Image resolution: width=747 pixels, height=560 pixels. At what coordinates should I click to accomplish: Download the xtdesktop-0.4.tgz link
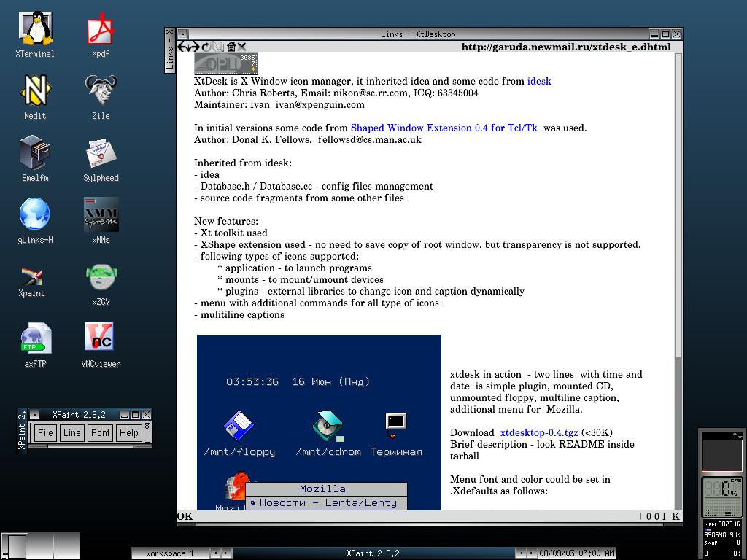(x=539, y=433)
